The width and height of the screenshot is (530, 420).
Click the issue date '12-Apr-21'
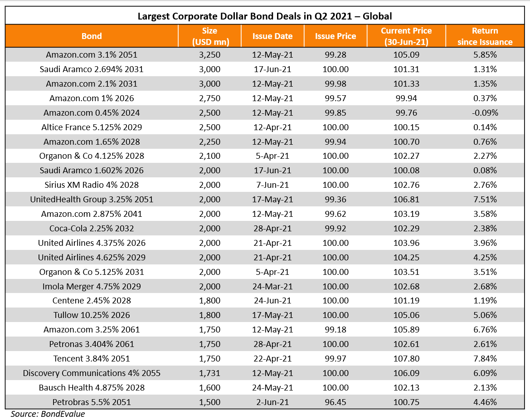click(272, 127)
